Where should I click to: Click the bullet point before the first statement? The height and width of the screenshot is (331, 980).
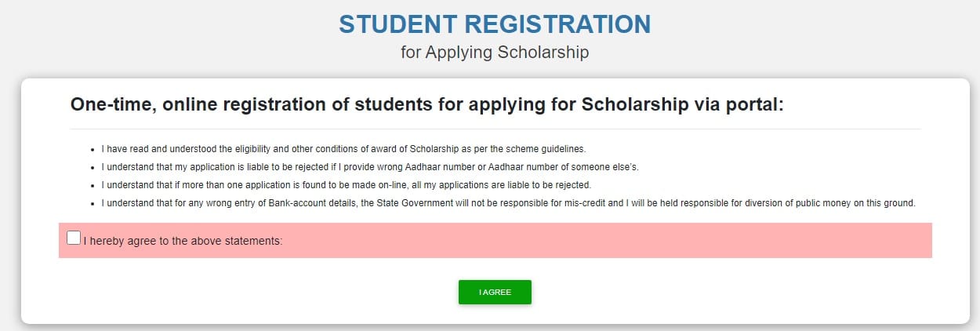[x=93, y=149]
